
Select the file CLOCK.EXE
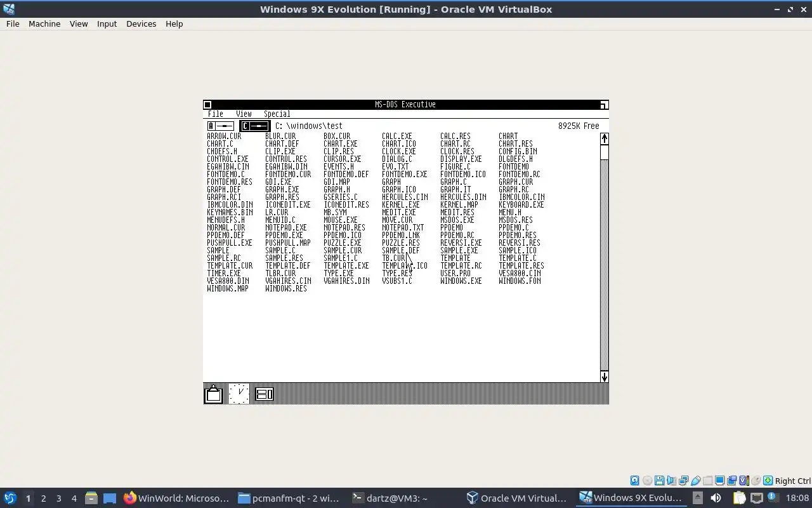[399, 151]
